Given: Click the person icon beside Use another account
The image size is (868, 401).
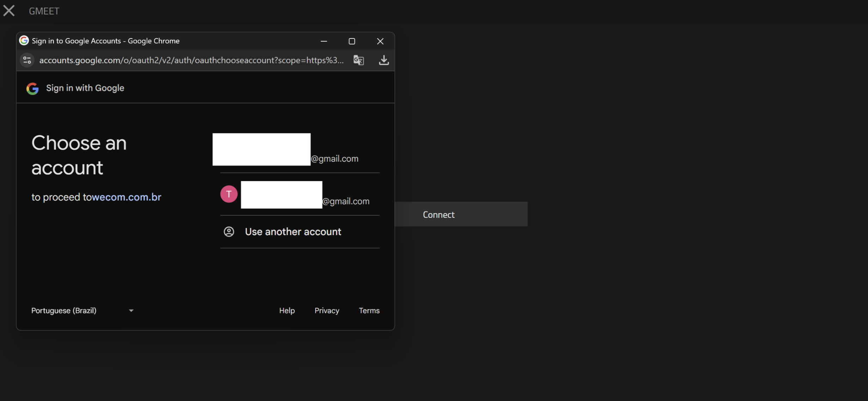Looking at the screenshot, I should [229, 232].
